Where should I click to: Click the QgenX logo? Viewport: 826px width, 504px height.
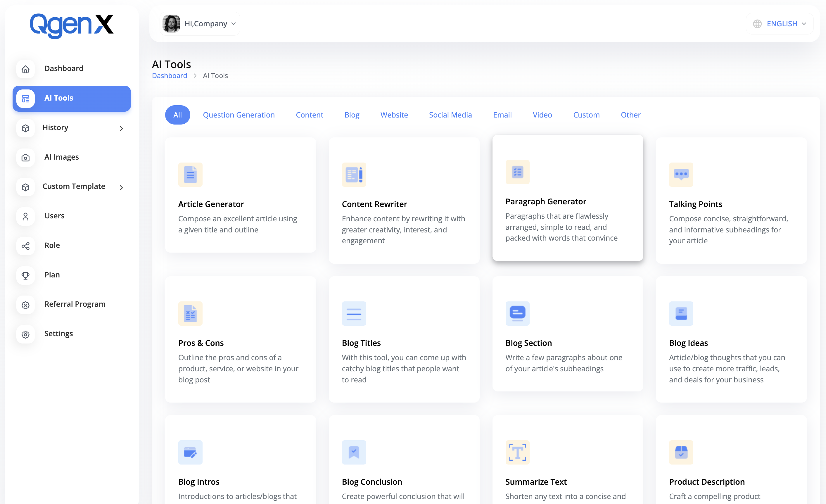click(x=71, y=25)
